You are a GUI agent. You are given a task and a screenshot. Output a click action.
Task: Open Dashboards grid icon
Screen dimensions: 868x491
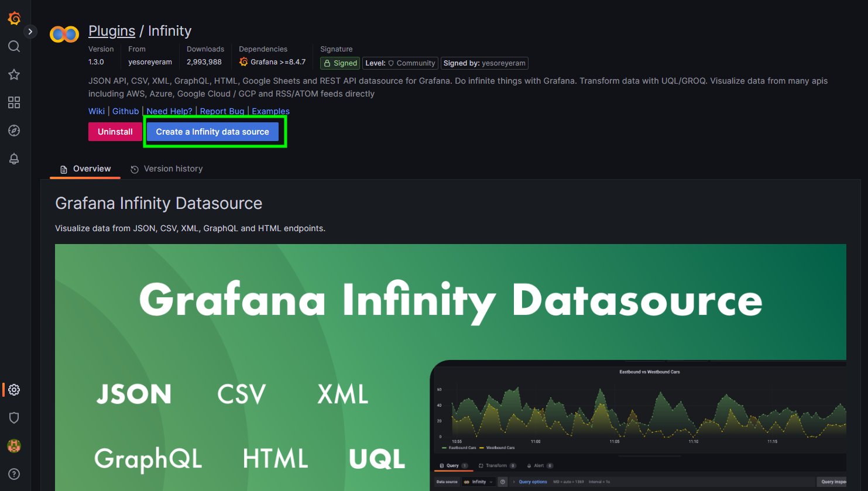14,102
